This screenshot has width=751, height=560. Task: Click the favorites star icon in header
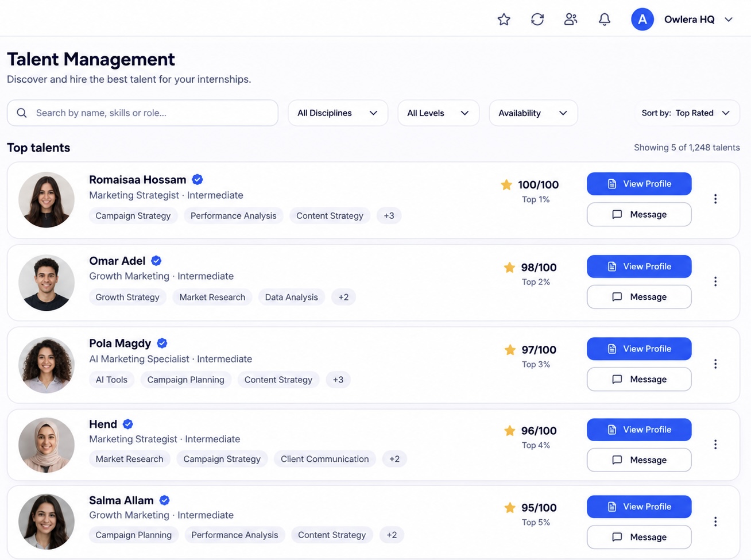tap(504, 20)
